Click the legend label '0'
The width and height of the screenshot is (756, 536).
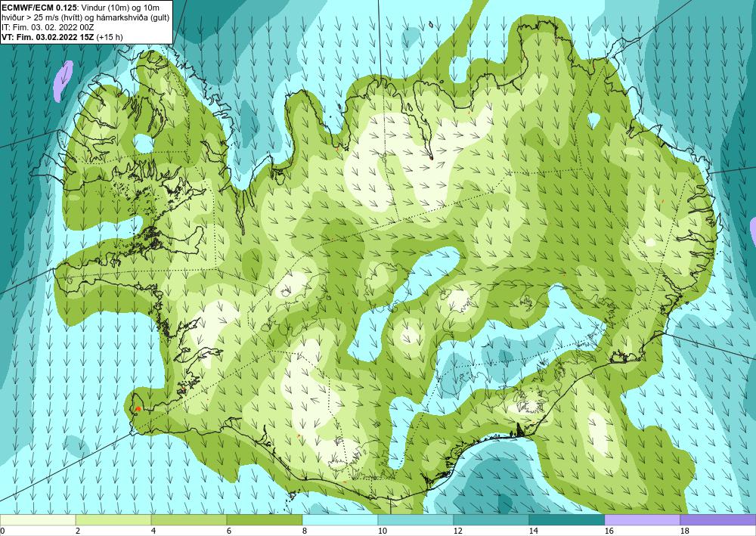[x=2, y=531]
